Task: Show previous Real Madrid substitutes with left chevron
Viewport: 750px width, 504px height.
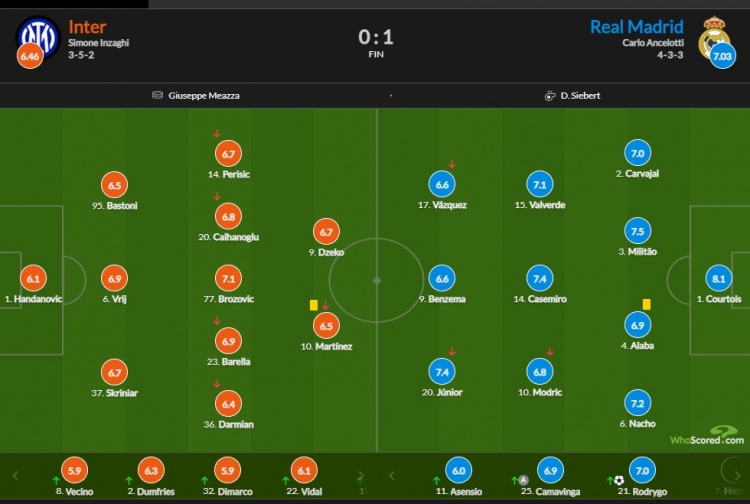Action: [x=392, y=476]
